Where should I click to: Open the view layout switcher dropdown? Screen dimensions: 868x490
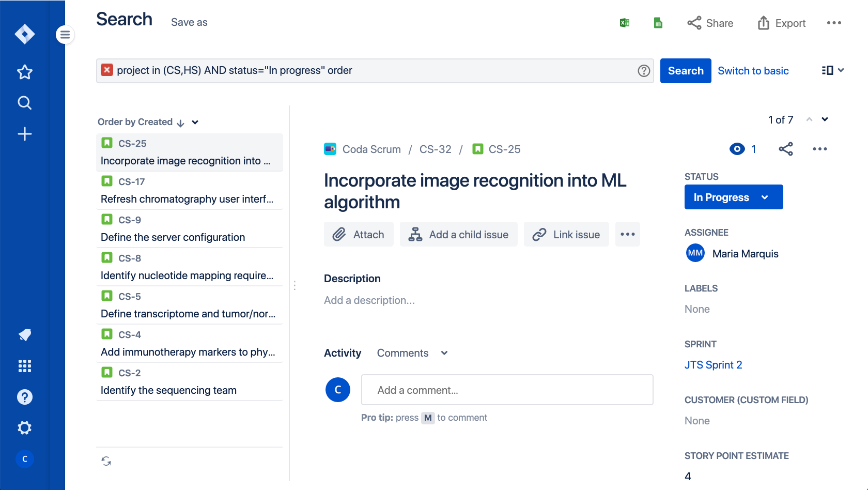click(x=832, y=70)
